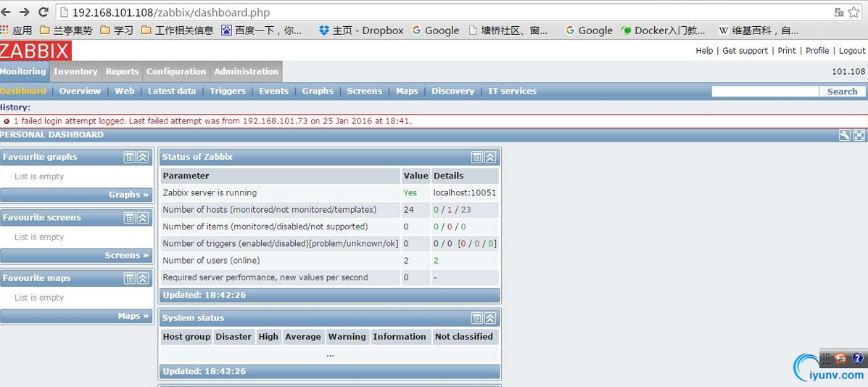
Task: Reload the page with browser refresh icon
Action: pyautogui.click(x=43, y=12)
